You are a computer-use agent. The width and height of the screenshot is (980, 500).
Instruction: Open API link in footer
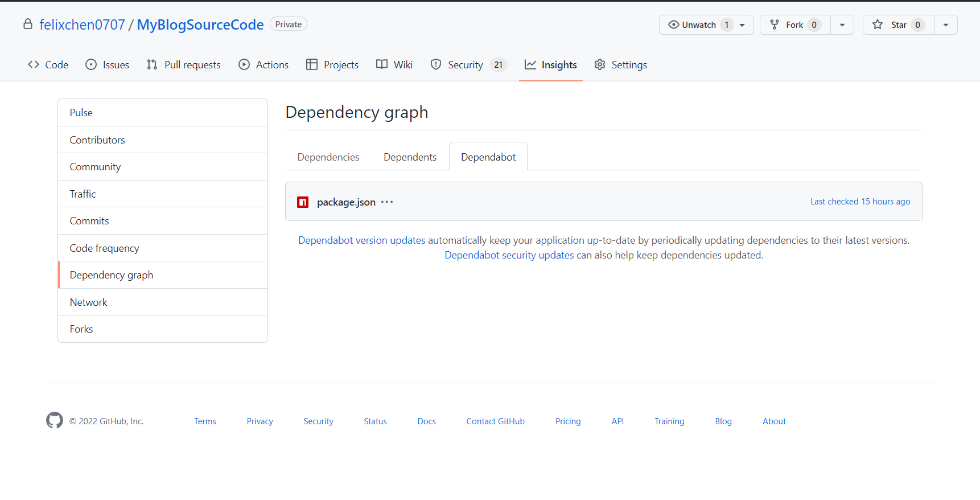point(617,421)
